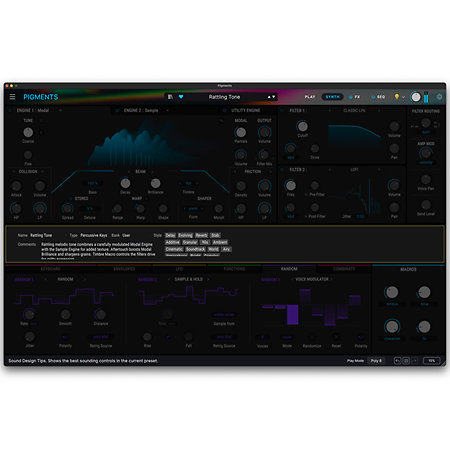The height and width of the screenshot is (450, 450).
Task: Click the Beam Brilliance knob
Action: coord(155,183)
